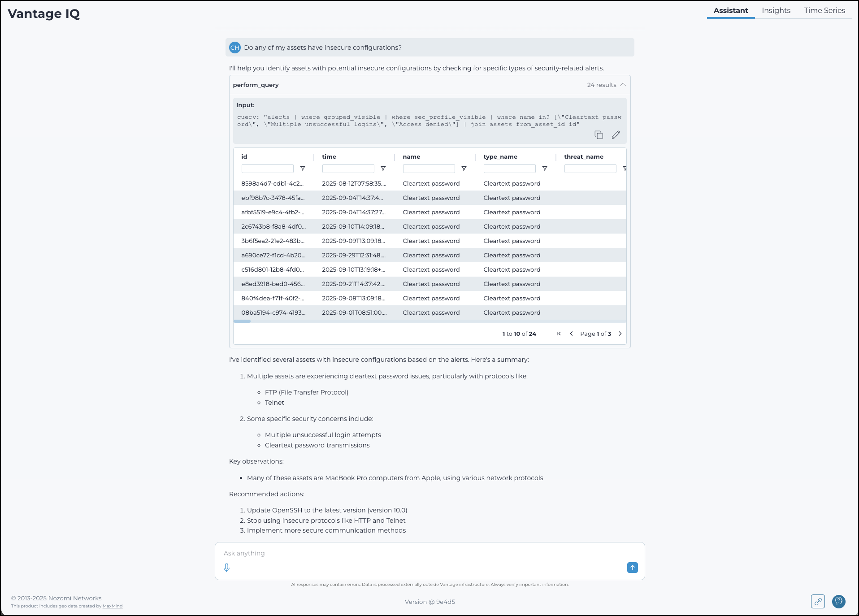Viewport: 859px width, 616px height.
Task: Open the MaxMind link in the footer
Action: click(x=112, y=606)
